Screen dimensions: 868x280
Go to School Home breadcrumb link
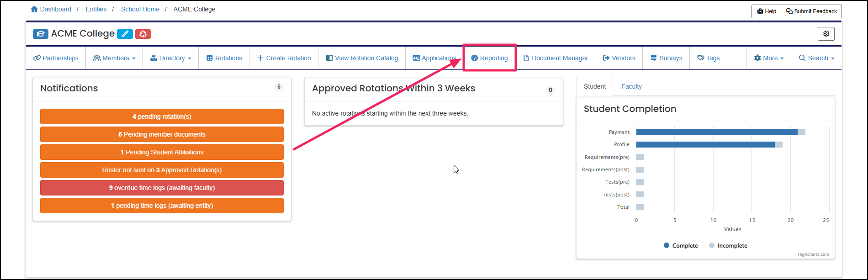(x=140, y=9)
